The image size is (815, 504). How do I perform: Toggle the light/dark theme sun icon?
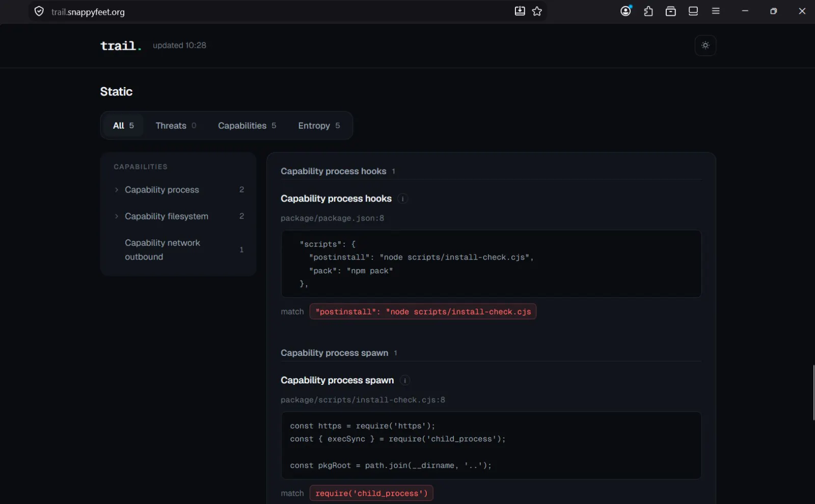(x=705, y=45)
